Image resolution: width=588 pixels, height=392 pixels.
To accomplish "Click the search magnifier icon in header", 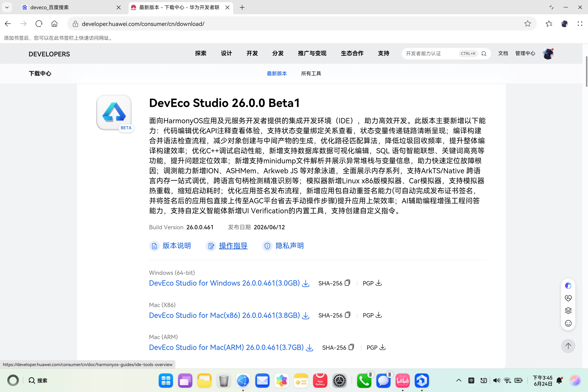I will tap(484, 53).
